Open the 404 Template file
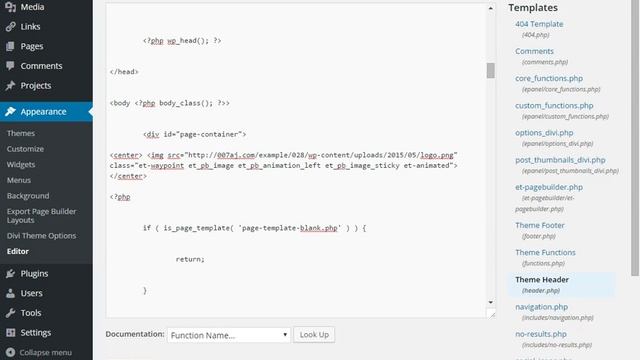This screenshot has height=360, width=640. click(539, 24)
